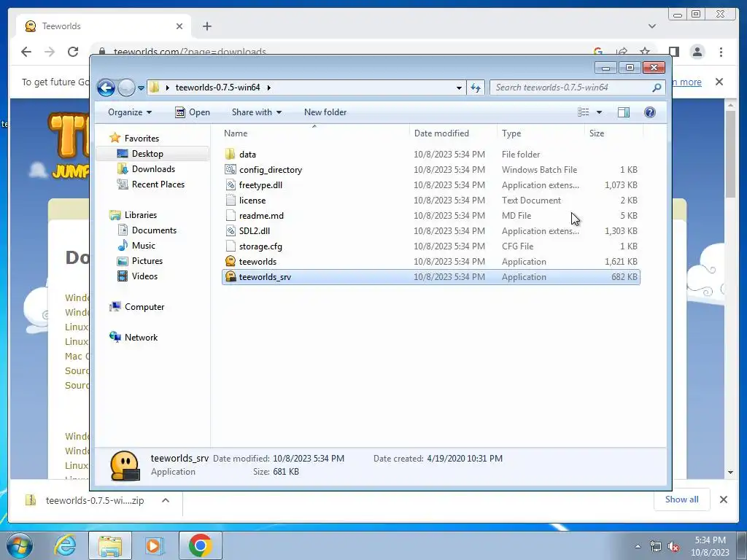747x560 pixels.
Task: Select the storage.cfg file icon
Action: pyautogui.click(x=230, y=246)
